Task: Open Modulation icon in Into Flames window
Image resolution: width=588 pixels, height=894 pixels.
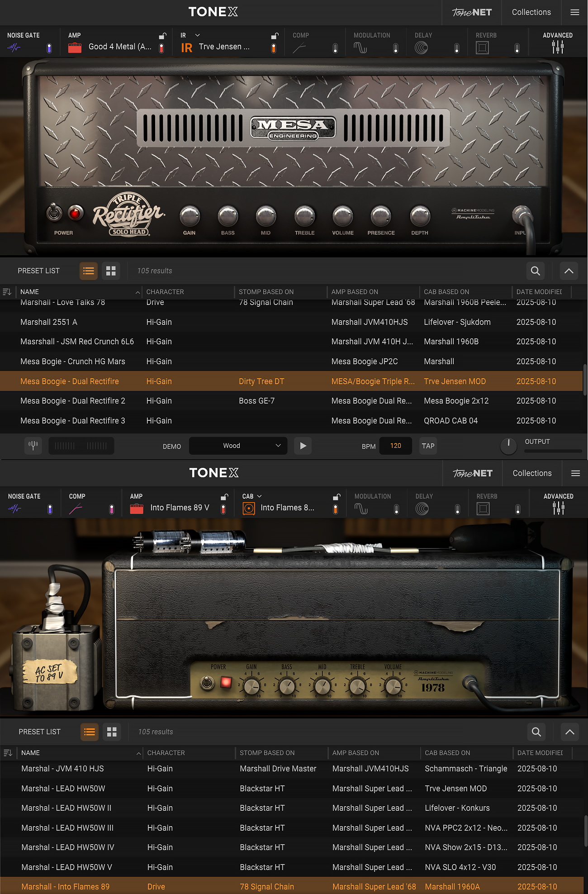Action: coord(361,509)
